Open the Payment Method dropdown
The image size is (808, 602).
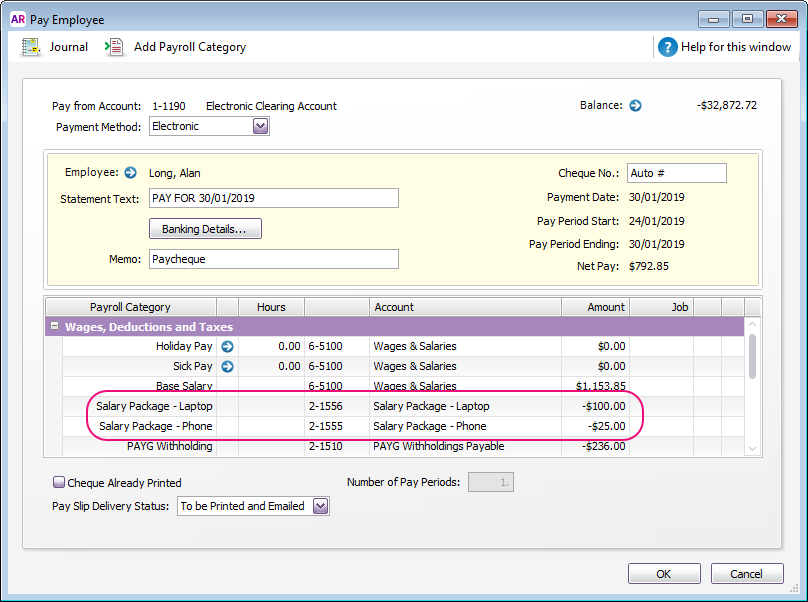point(261,126)
